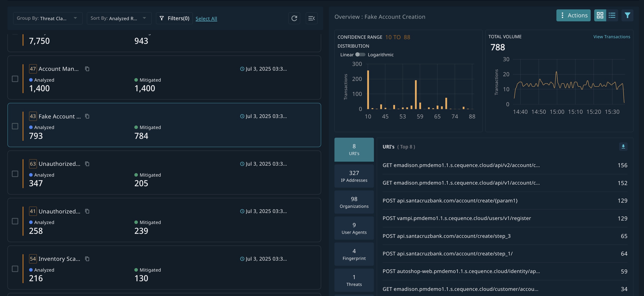Copy the Account Man... threat name
Viewport: 644px width, 296px height.
pyautogui.click(x=87, y=69)
